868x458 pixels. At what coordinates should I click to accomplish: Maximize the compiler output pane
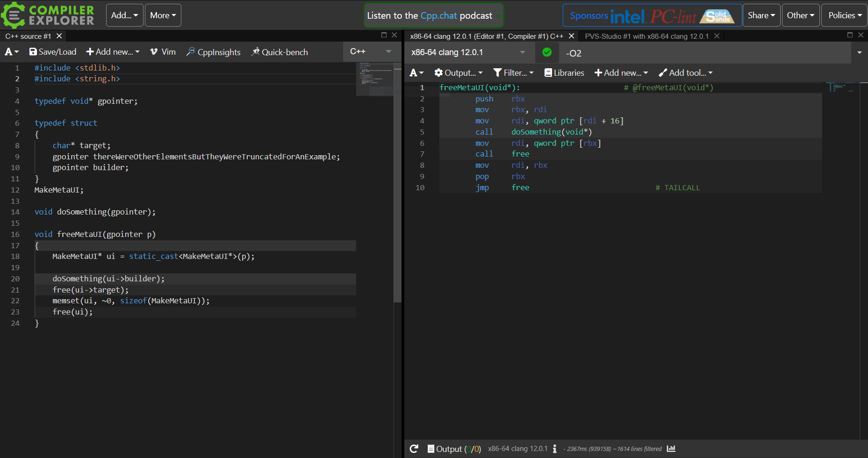click(x=850, y=35)
